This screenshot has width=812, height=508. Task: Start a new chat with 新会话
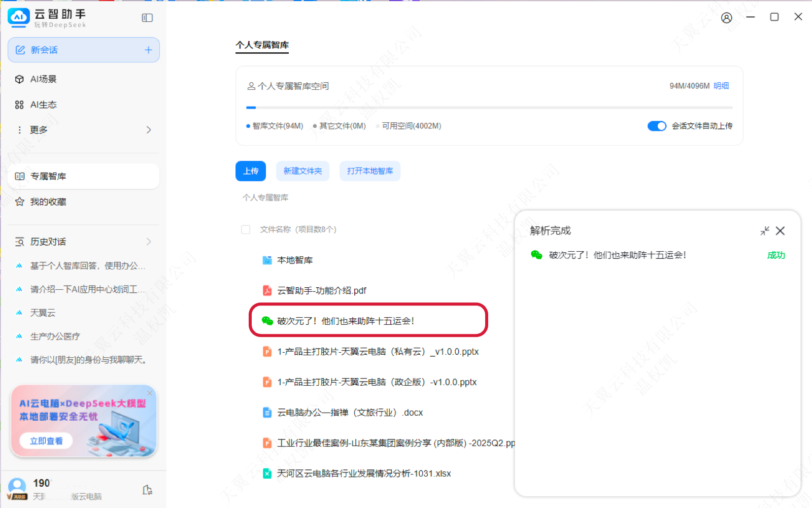click(84, 50)
